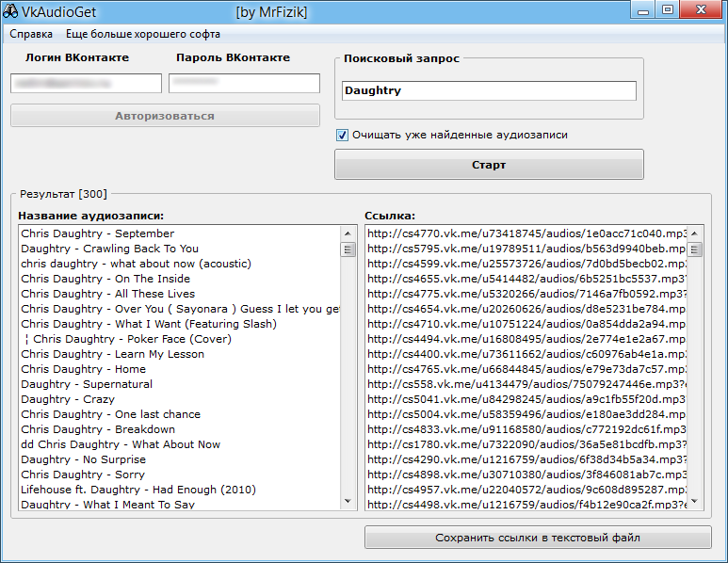Select Chris Daughtry - Home entry

coord(180,369)
